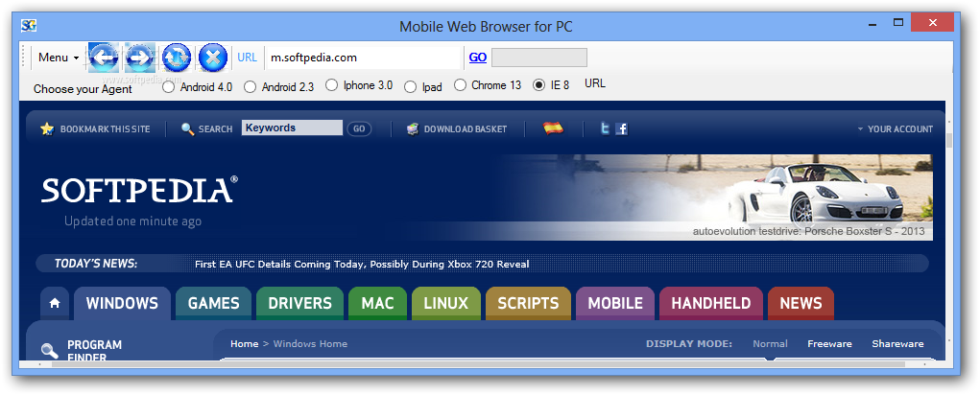Click the PROGRAM FINDER label
The height and width of the screenshot is (395, 980).
94,351
